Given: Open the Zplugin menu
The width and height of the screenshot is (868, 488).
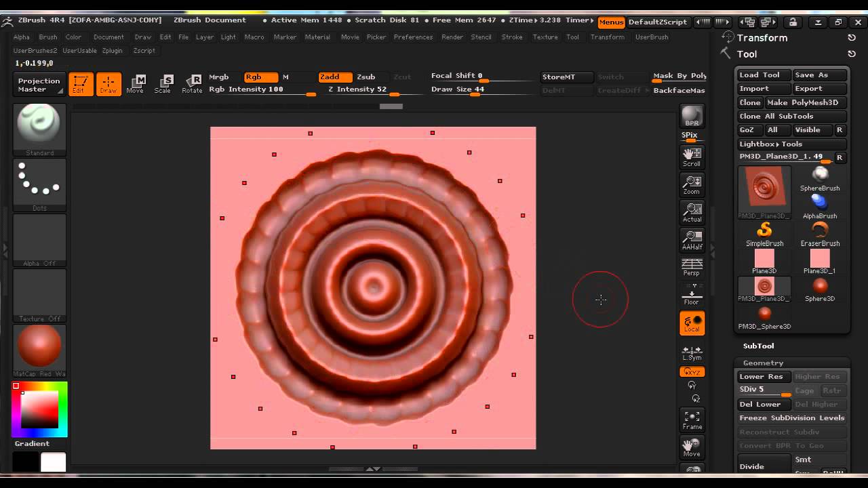Looking at the screenshot, I should click(x=113, y=51).
